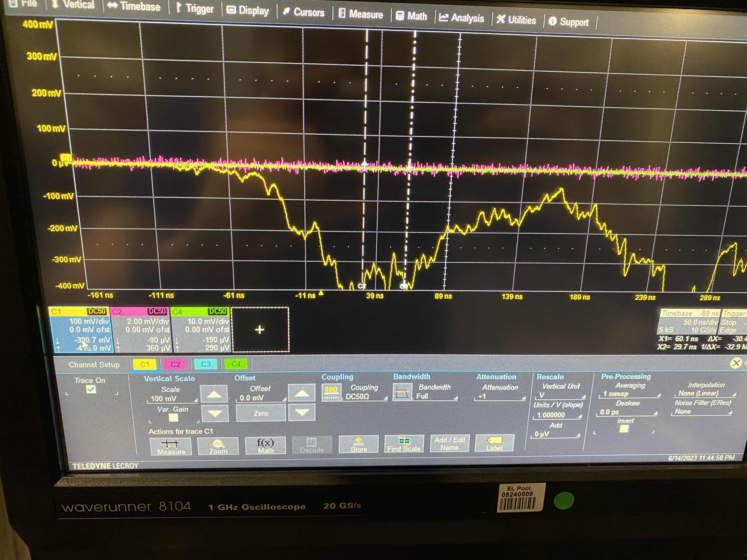Switch to the C4 channel tab
The width and height of the screenshot is (747, 560).
pyautogui.click(x=236, y=364)
